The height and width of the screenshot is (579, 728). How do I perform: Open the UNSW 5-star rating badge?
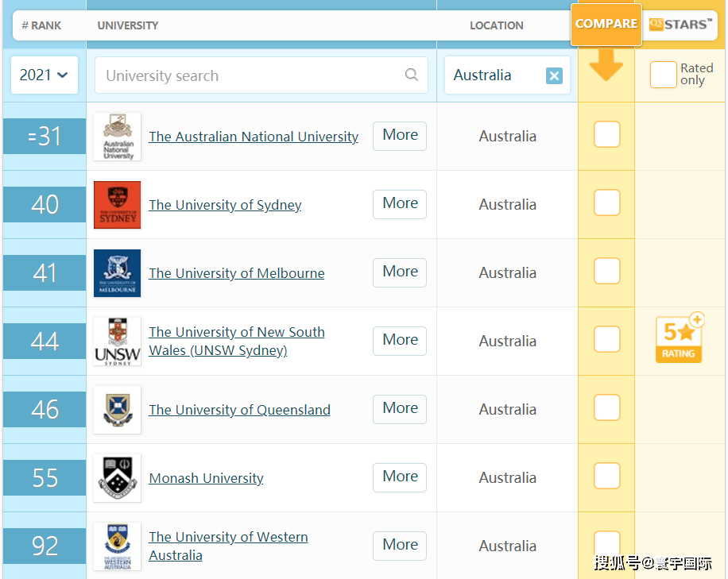(x=679, y=340)
